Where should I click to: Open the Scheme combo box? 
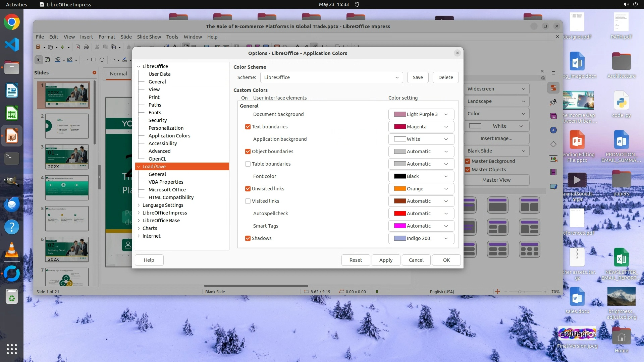click(331, 77)
